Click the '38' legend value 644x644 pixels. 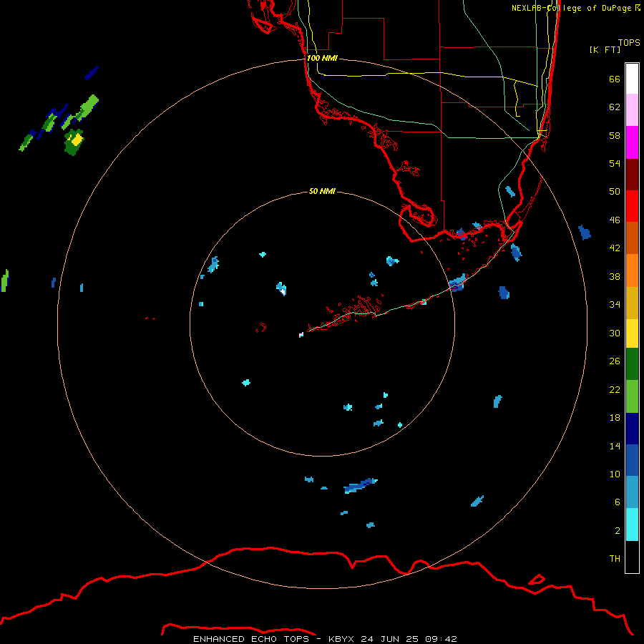(x=615, y=276)
